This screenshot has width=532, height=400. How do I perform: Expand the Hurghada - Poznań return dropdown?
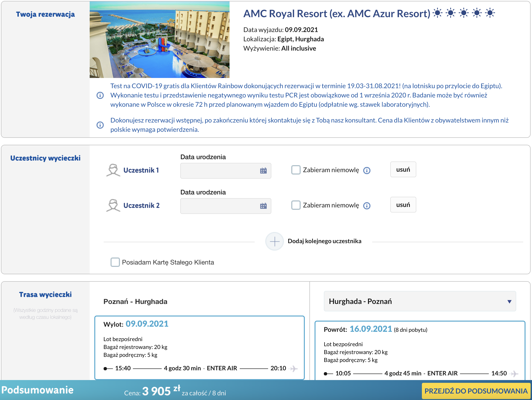(420, 301)
